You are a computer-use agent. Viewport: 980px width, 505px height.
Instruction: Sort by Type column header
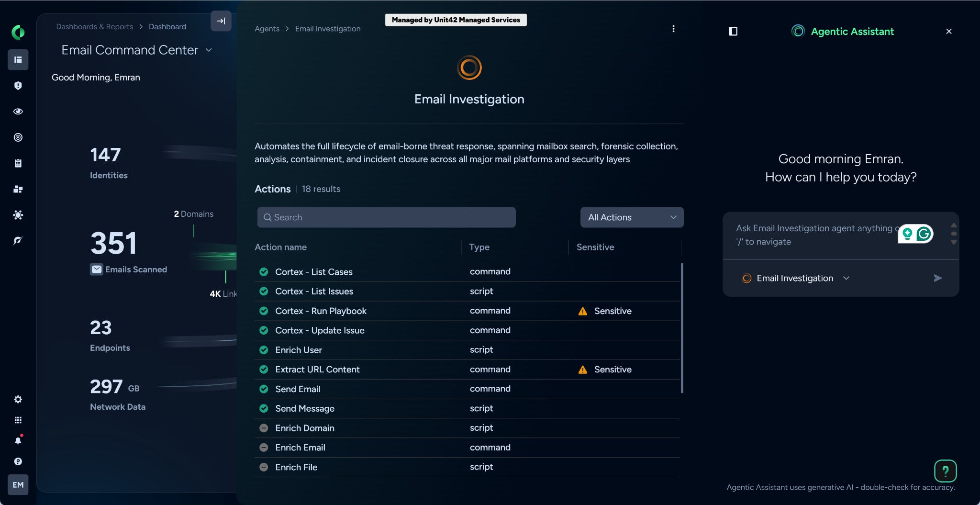479,247
